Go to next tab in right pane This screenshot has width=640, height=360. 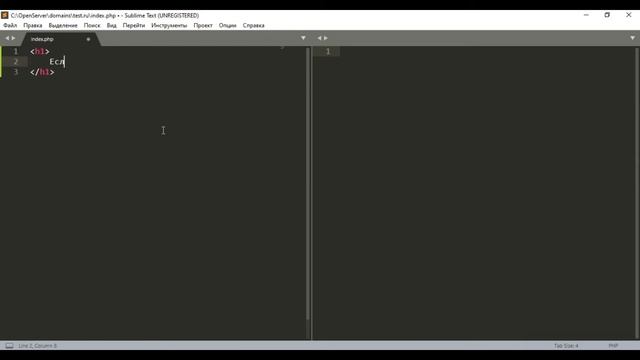326,38
